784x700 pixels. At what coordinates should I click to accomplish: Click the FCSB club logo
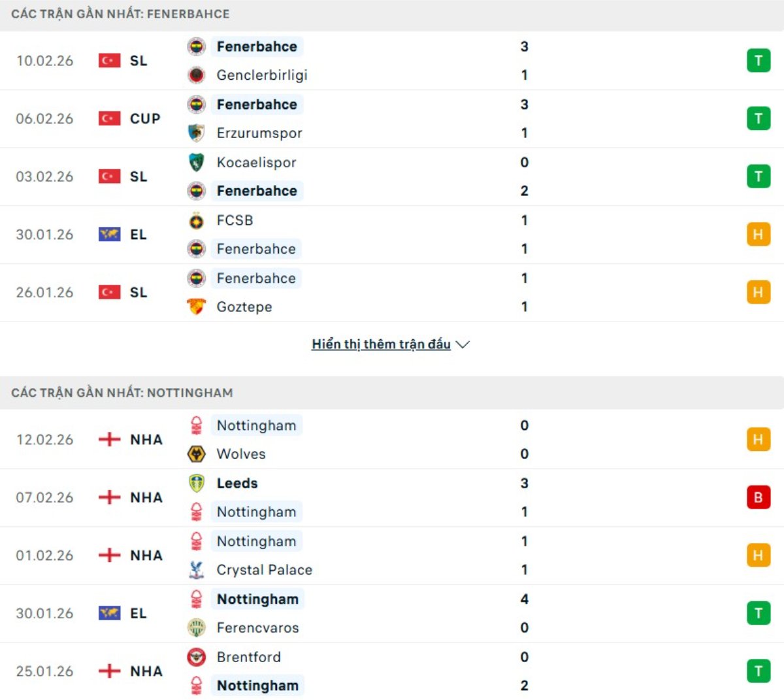pyautogui.click(x=197, y=220)
